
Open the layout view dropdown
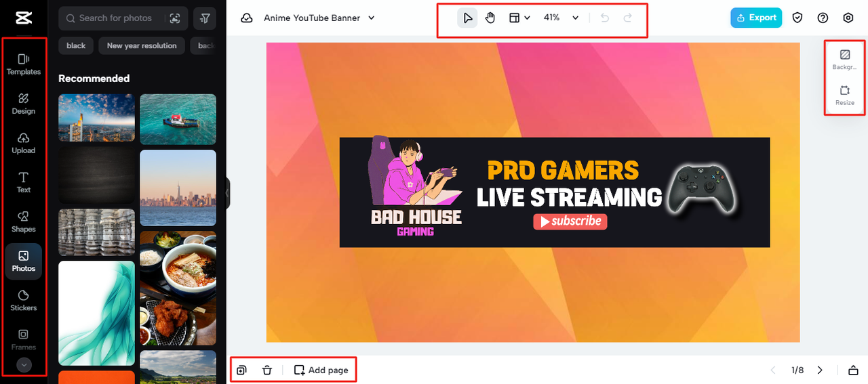tap(519, 18)
